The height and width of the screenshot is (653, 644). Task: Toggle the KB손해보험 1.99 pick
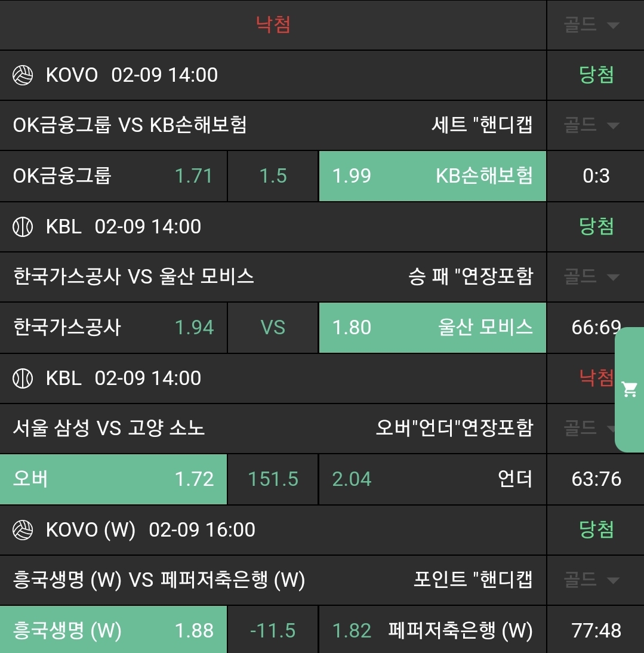tap(432, 176)
